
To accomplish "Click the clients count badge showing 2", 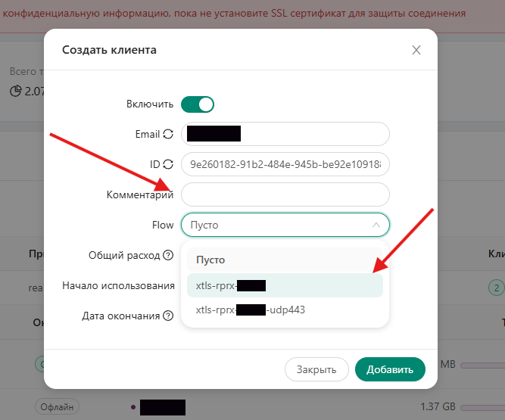I will pyautogui.click(x=497, y=288).
